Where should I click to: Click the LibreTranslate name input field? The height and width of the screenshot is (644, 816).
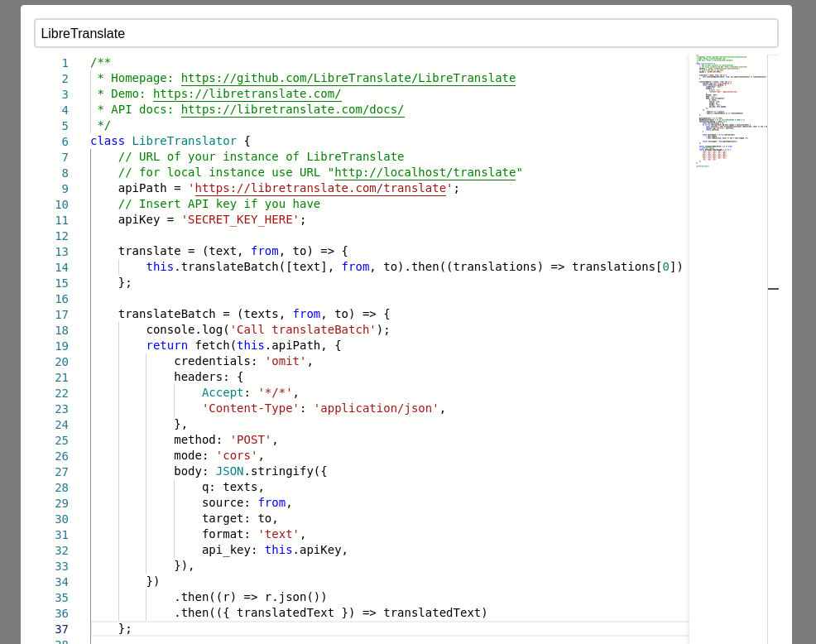(x=406, y=33)
